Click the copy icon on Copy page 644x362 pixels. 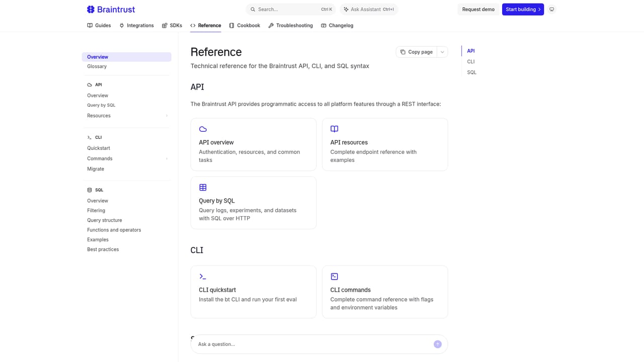click(x=403, y=52)
